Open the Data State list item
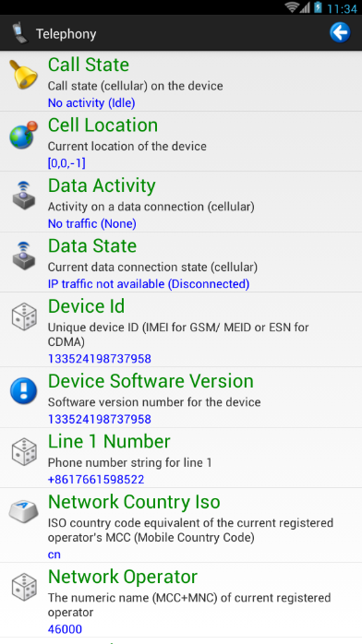This screenshot has width=362, height=644. [181, 262]
